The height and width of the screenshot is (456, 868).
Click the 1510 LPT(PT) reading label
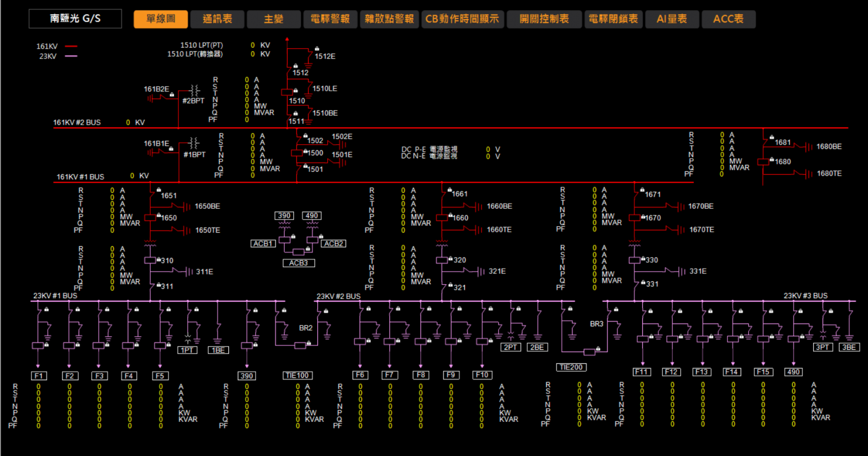pyautogui.click(x=201, y=46)
